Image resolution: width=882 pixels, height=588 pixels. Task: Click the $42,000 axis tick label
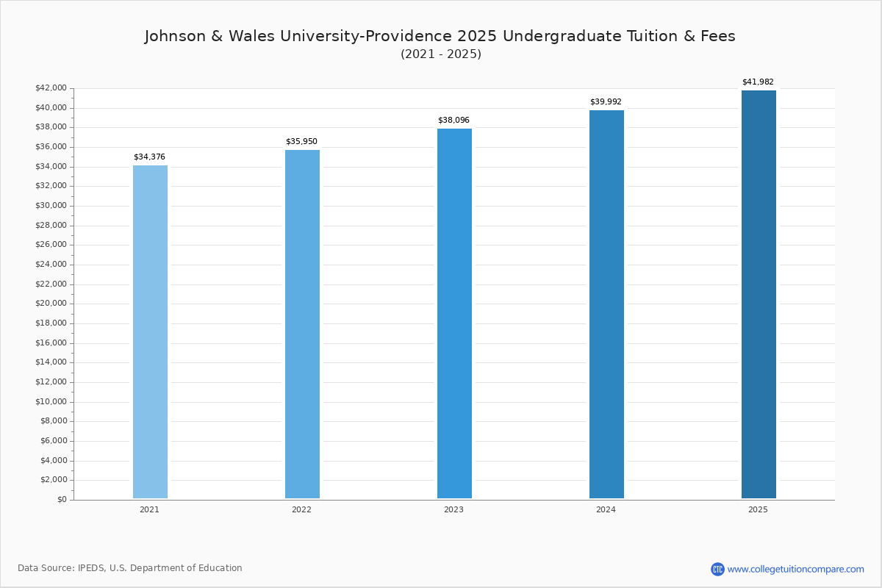click(x=52, y=87)
